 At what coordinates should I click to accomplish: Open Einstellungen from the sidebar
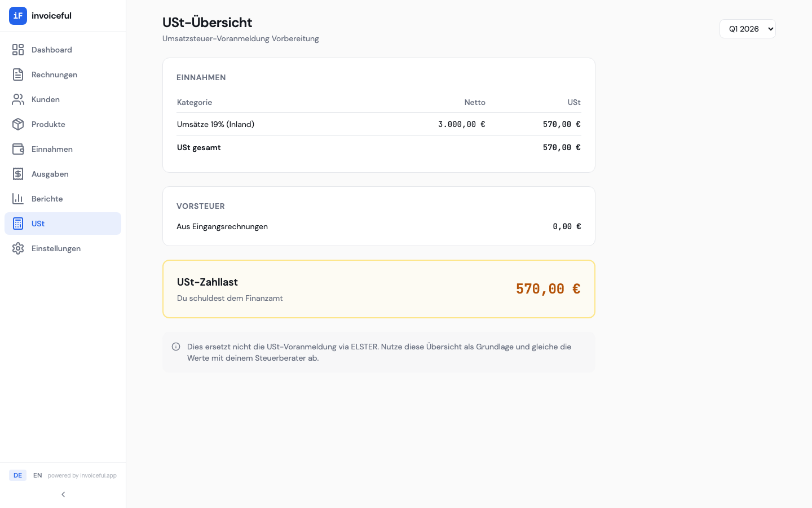(63, 248)
